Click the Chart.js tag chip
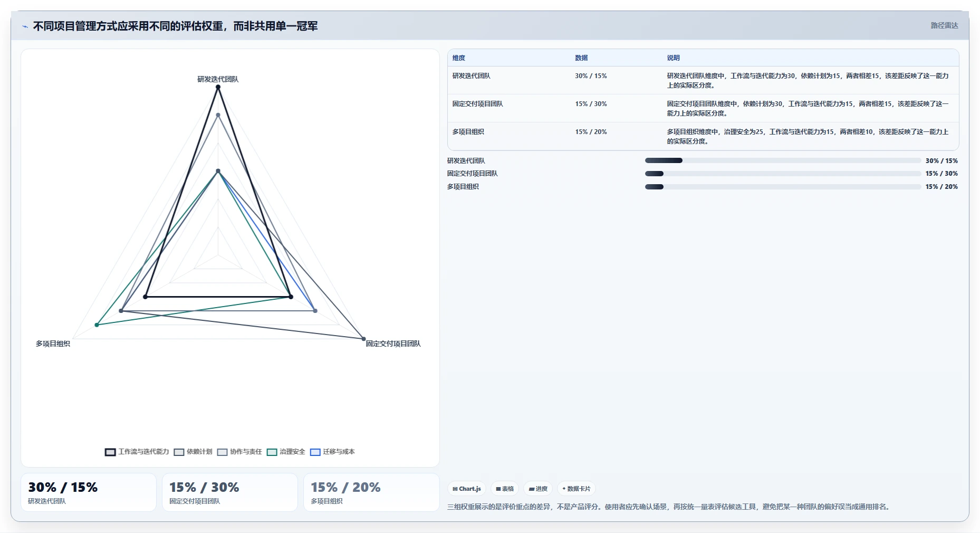This screenshot has height=533, width=980. (x=467, y=489)
